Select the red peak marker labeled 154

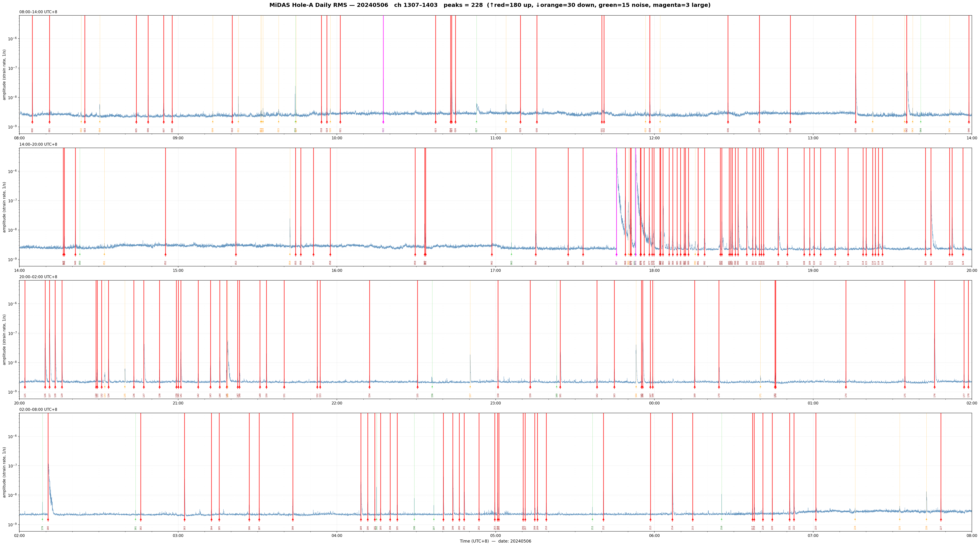tap(369, 387)
